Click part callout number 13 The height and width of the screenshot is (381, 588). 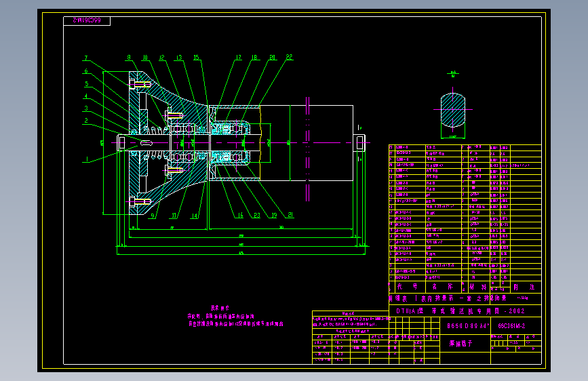[x=179, y=58]
